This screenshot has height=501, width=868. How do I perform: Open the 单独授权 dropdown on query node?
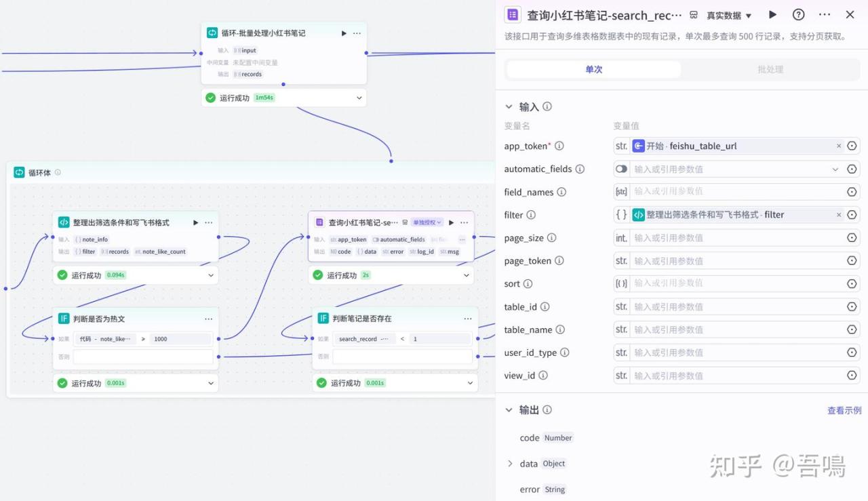pyautogui.click(x=427, y=222)
